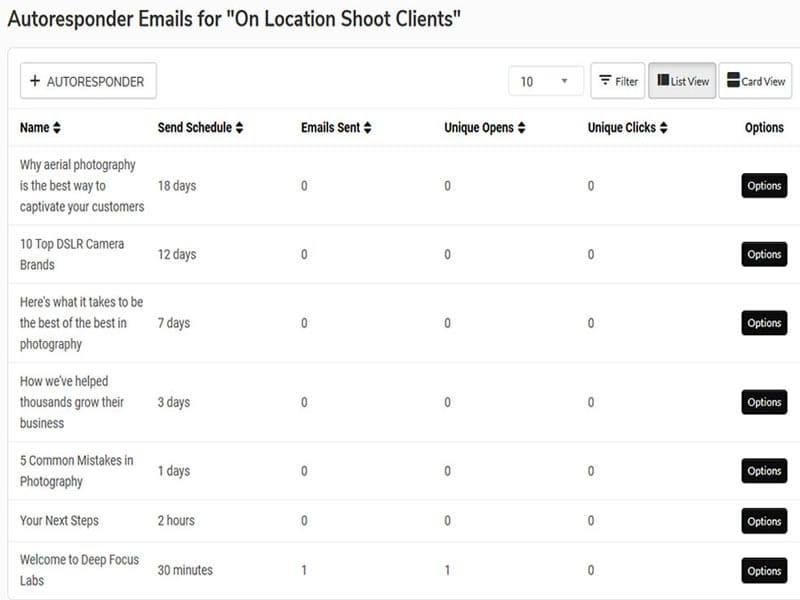Open Options for aerial photography email
The height and width of the screenshot is (600, 800).
(764, 186)
